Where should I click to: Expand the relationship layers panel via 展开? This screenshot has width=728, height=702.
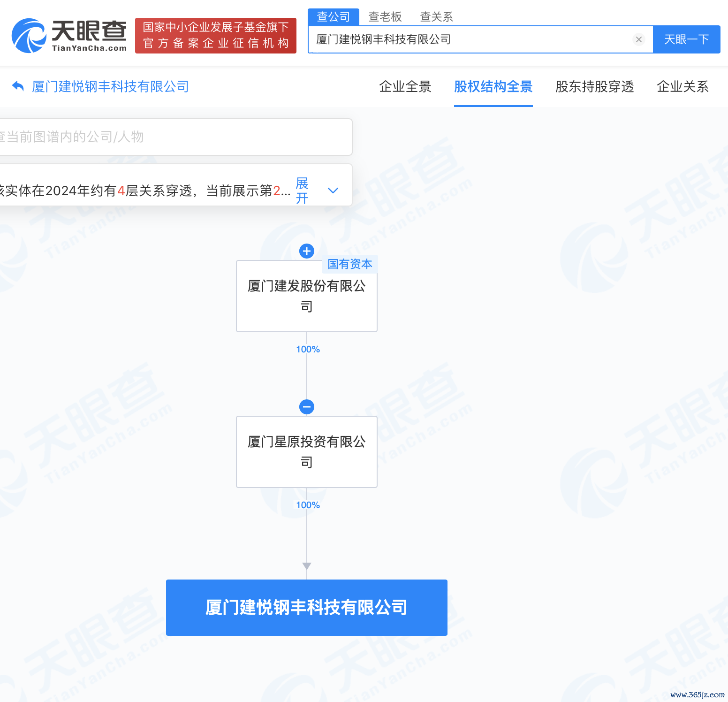(302, 191)
